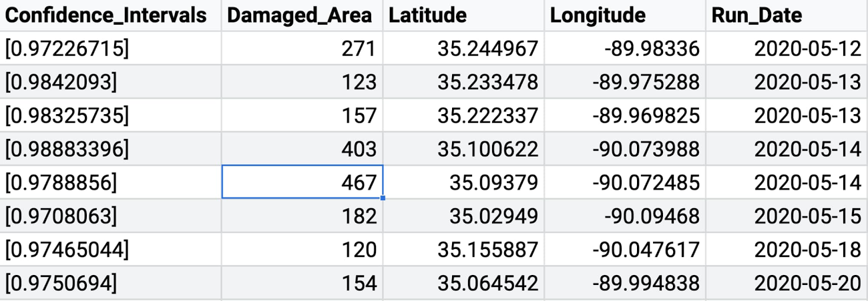Select Damaged_Area cell with value 157
The image size is (868, 301).
tap(302, 115)
